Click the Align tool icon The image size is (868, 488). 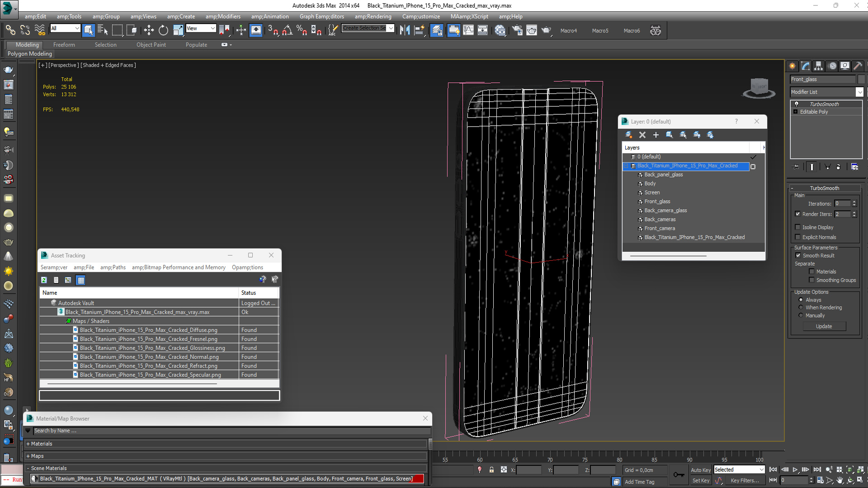click(x=420, y=30)
